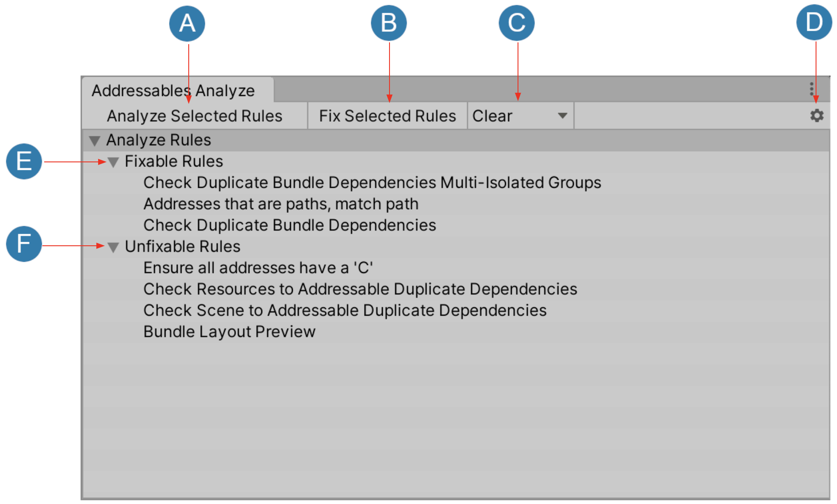Image resolution: width=837 pixels, height=504 pixels.
Task: Click the Unfixable Rules triangle icon
Action: [112, 246]
